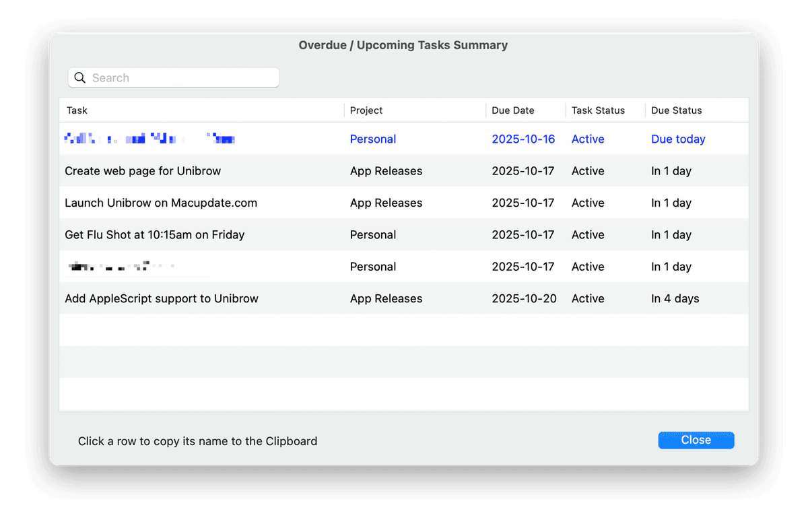808x532 pixels.
Task: Sort by the Due Date column header
Action: (513, 110)
